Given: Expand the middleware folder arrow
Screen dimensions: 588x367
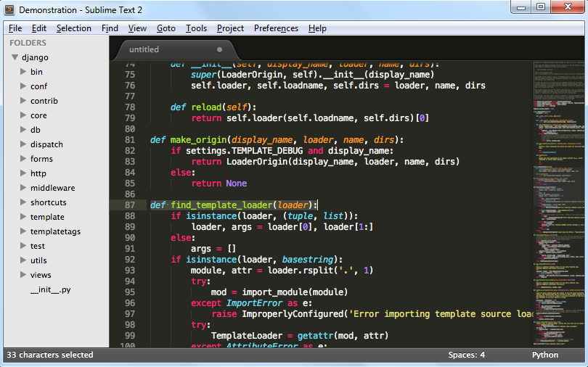Looking at the screenshot, I should click(23, 188).
